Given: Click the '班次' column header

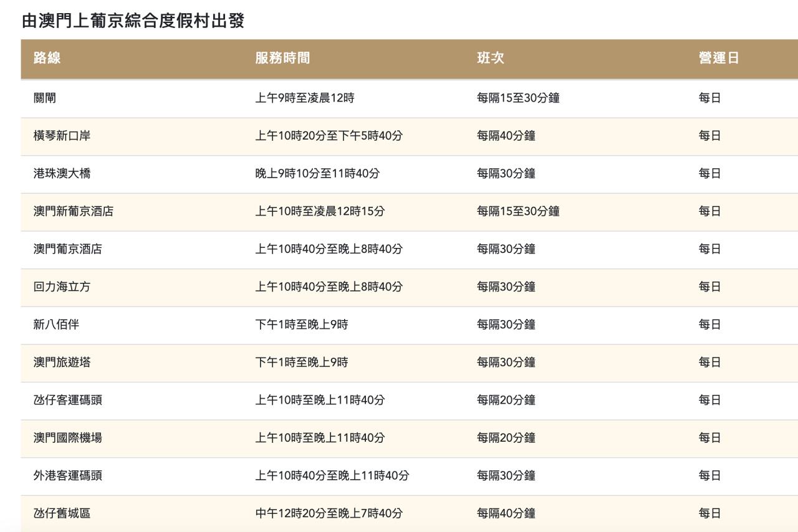Looking at the screenshot, I should [491, 59].
